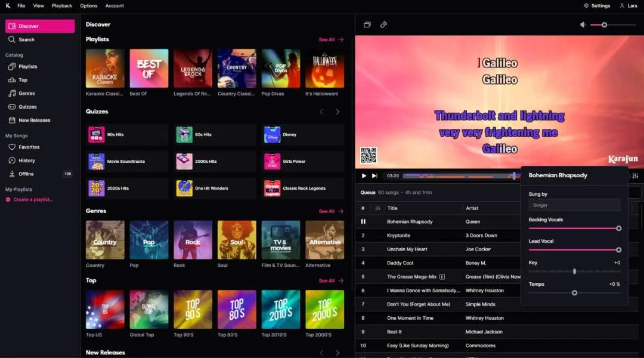Start the 2020s Hits quiz
Screen dimensions: 644x358
(x=128, y=188)
